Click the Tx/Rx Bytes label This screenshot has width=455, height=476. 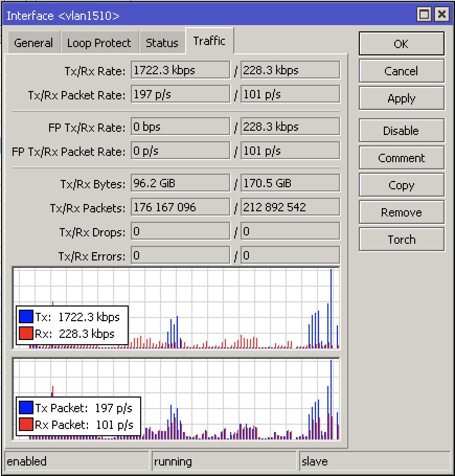(93, 184)
